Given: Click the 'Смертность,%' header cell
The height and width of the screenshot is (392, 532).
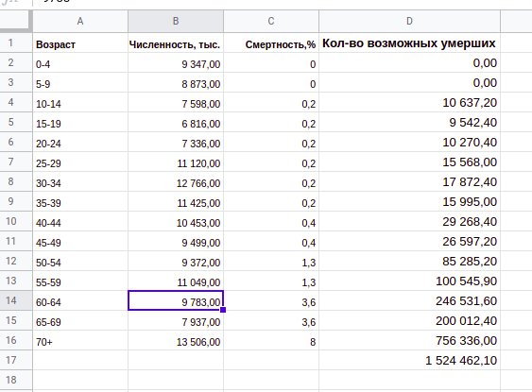Looking at the screenshot, I should tap(271, 43).
